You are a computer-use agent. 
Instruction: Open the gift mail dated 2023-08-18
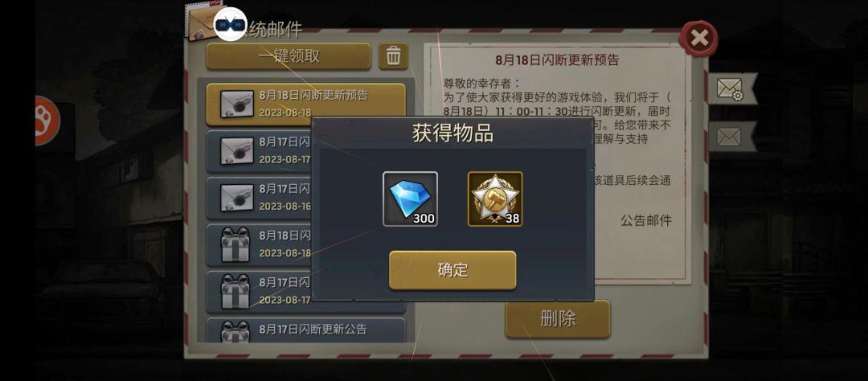pyautogui.click(x=259, y=244)
